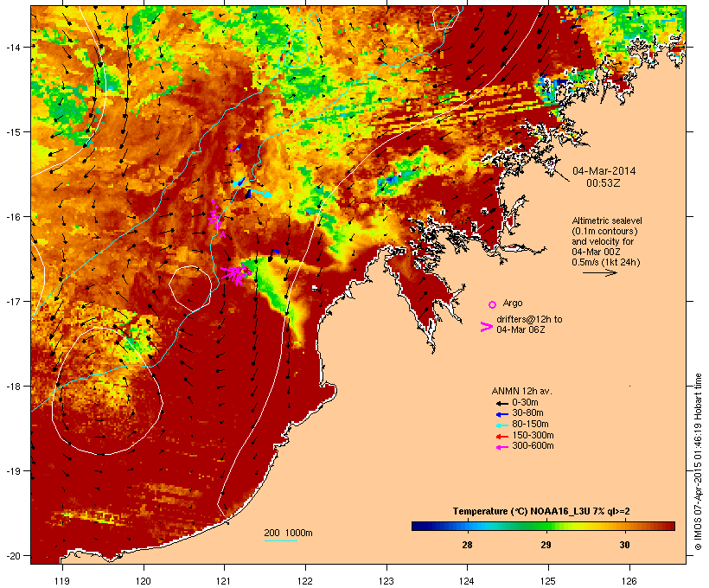
Task: Click the '(0.1m contours)' text
Action: [x=604, y=231]
